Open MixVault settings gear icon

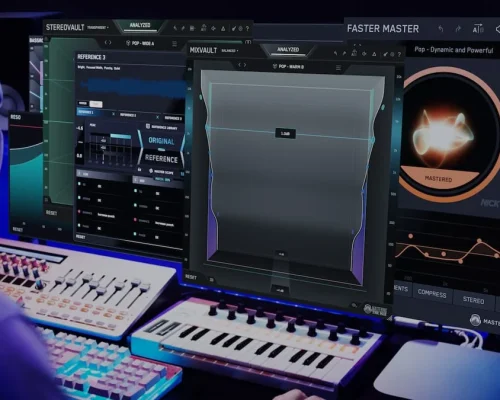(392, 54)
